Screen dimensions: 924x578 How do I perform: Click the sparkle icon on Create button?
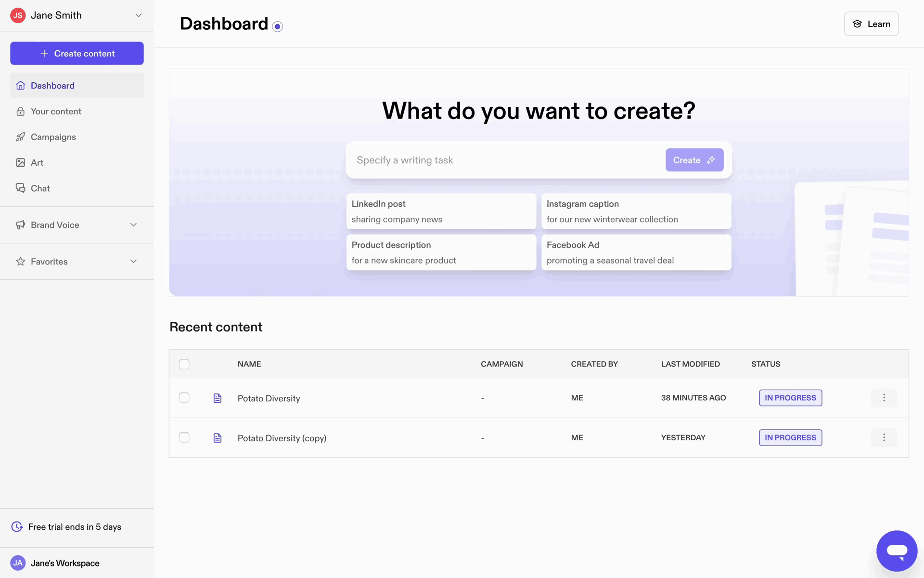point(711,160)
